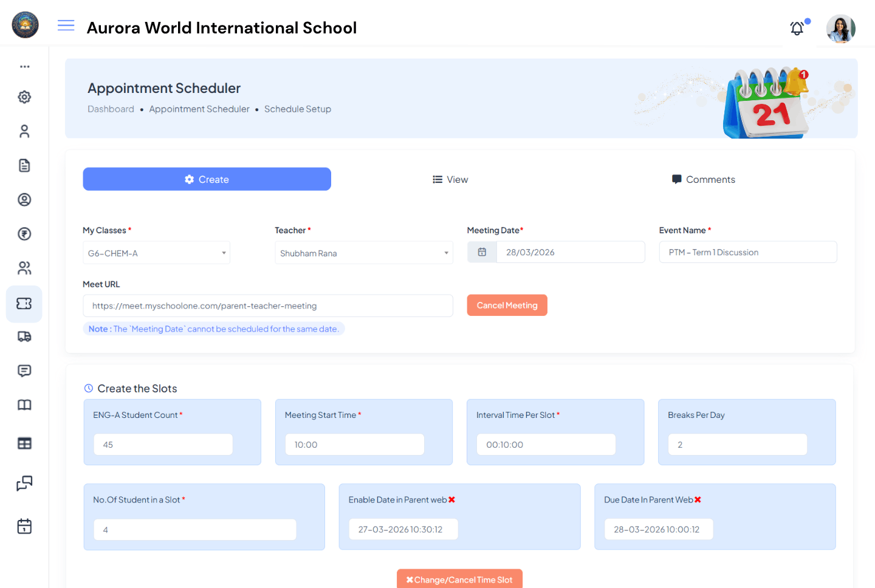
Task: Select the Fees rupee icon in sidebar
Action: [x=24, y=234]
